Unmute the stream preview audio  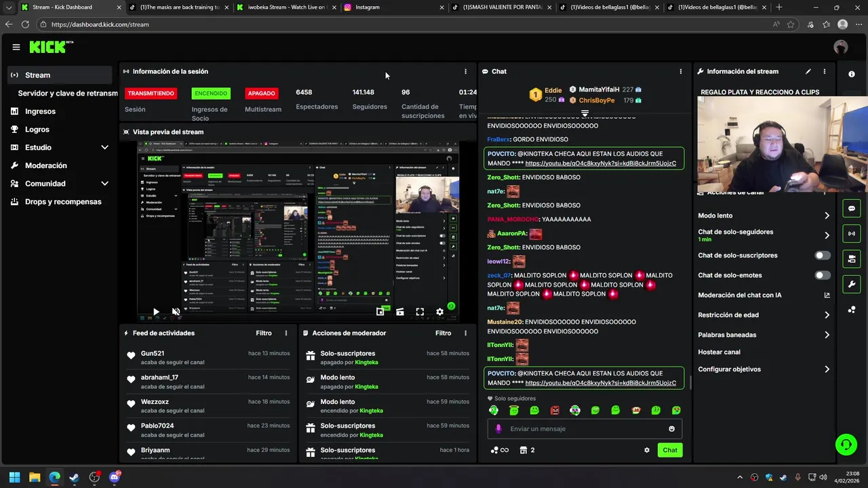[176, 312]
